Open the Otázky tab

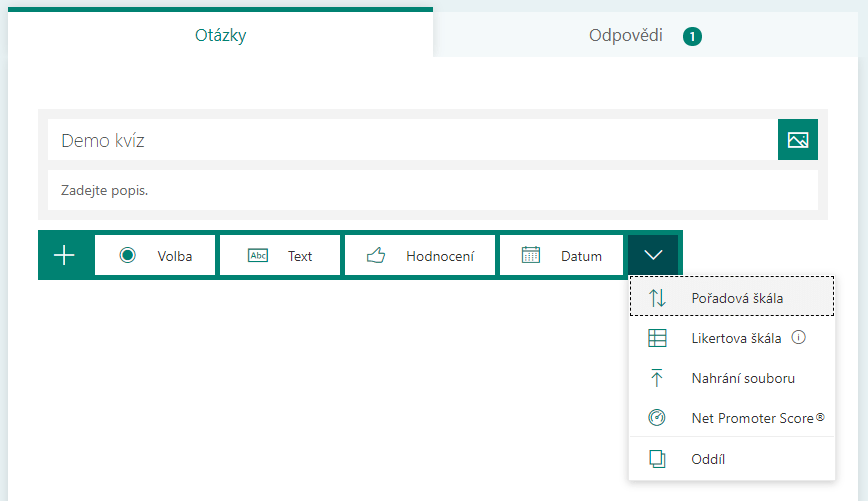coord(220,34)
